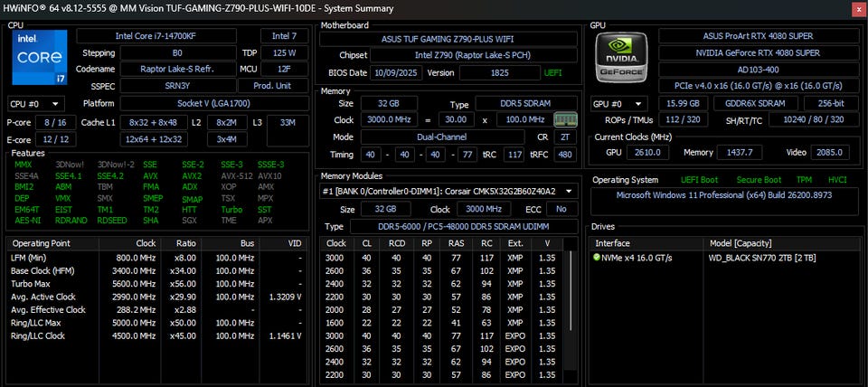This screenshot has height=387, width=868.
Task: Click the green UEFI label
Action: tap(552, 73)
